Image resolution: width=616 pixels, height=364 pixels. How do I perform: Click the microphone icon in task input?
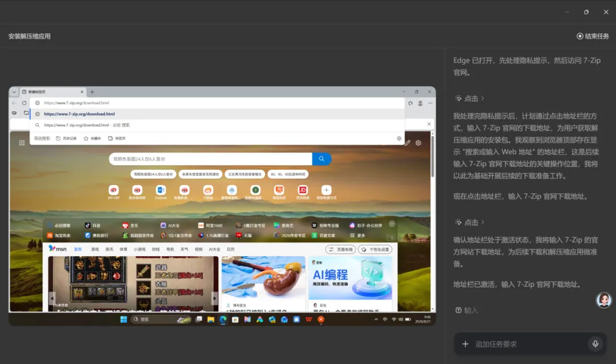[595, 343]
